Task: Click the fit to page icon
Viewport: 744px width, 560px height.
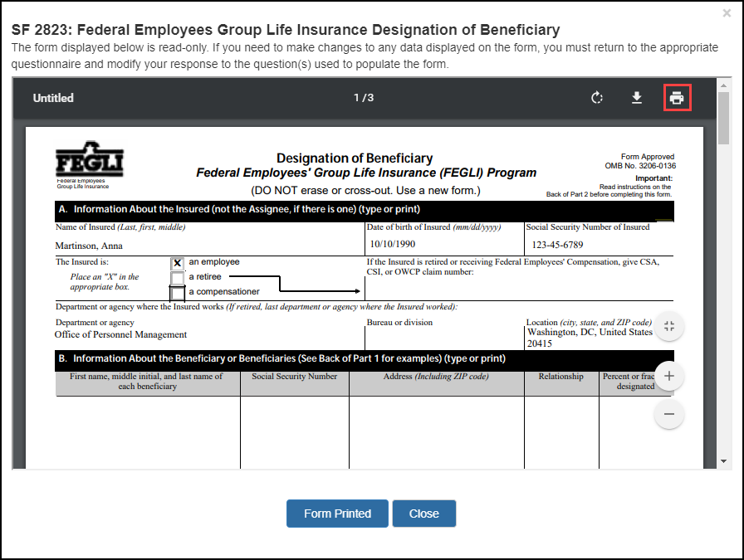Action: pos(669,326)
